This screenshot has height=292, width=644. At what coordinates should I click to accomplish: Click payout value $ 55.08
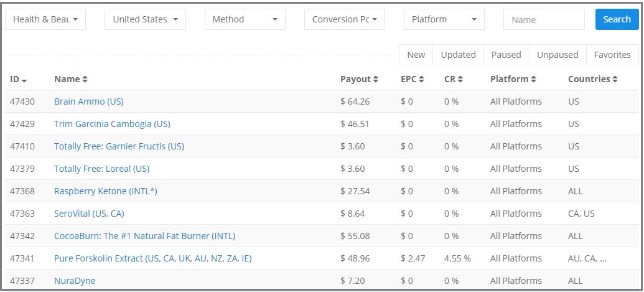coord(355,236)
